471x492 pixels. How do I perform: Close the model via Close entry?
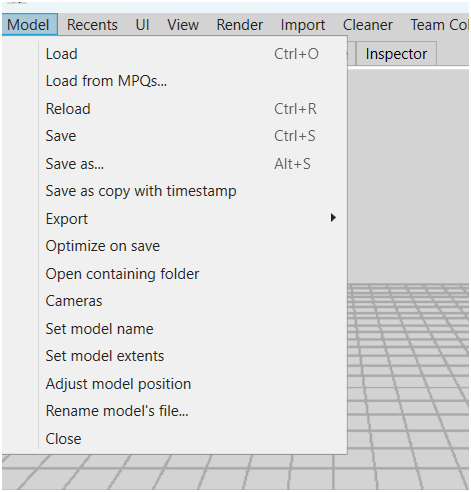192,439
